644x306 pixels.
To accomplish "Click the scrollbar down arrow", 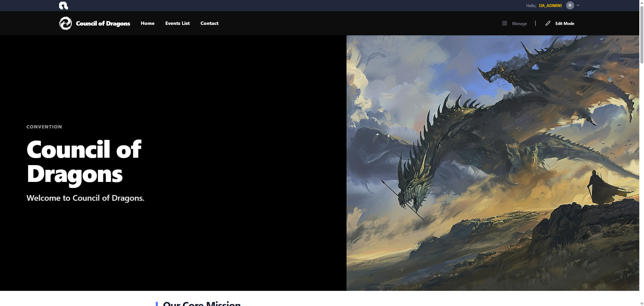I will 641,303.
